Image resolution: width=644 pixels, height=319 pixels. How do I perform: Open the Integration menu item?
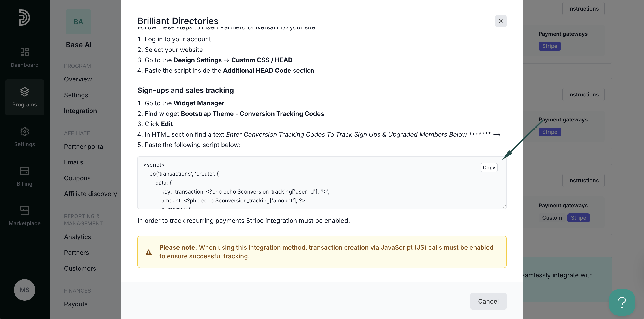coord(80,111)
